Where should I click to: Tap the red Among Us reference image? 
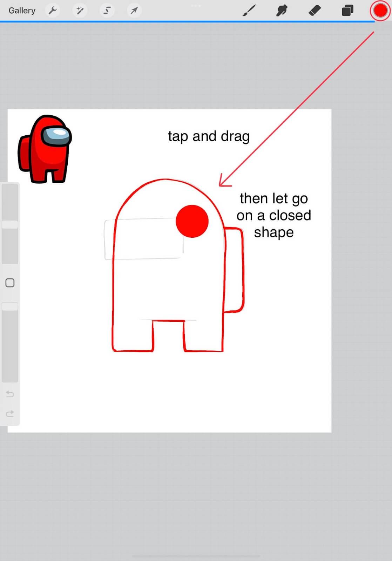point(45,149)
